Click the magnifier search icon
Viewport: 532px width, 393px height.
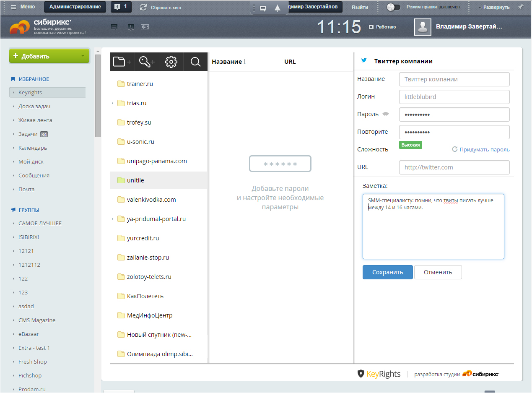[195, 62]
